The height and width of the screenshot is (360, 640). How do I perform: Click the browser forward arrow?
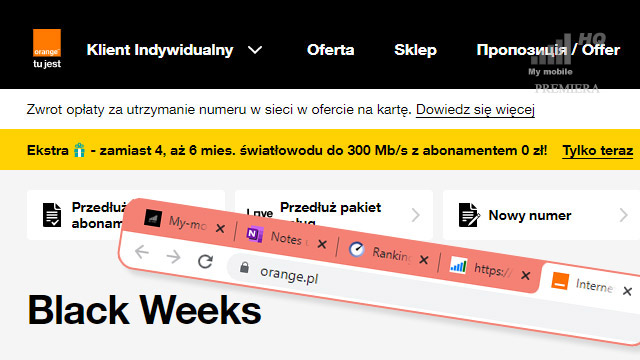(x=173, y=257)
